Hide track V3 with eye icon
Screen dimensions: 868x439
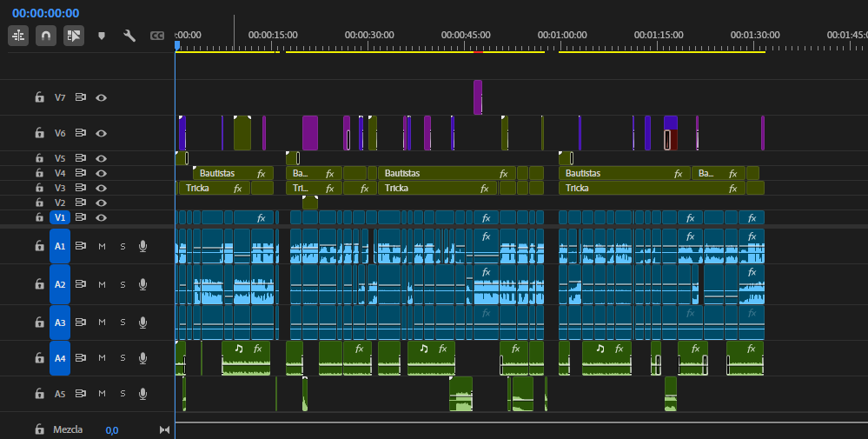[101, 188]
